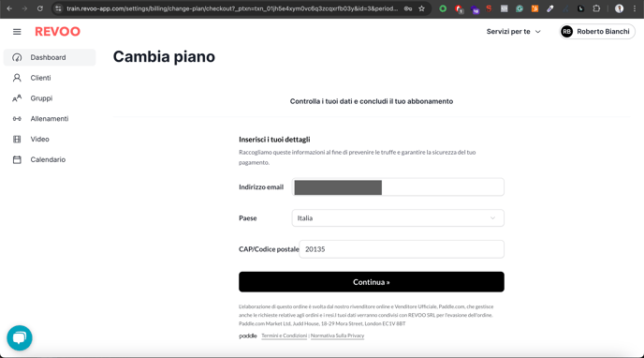Open the browser extensions puzzle icon

coord(596,8)
